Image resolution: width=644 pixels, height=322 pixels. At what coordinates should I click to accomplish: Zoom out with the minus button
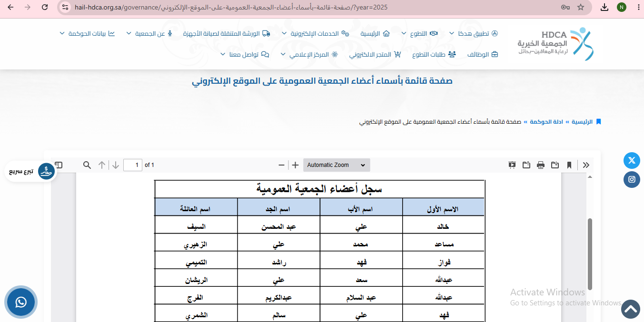click(281, 165)
